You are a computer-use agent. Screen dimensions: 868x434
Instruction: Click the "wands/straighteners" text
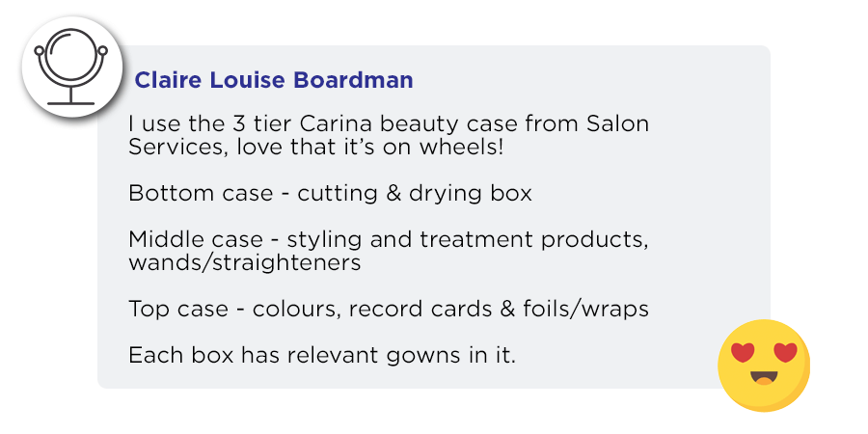(245, 262)
